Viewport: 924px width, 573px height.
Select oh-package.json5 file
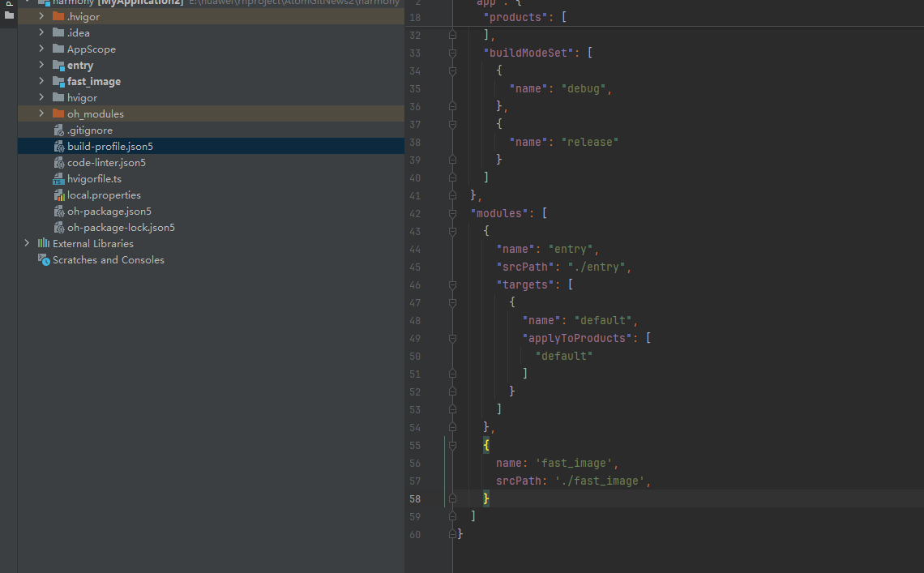point(109,211)
